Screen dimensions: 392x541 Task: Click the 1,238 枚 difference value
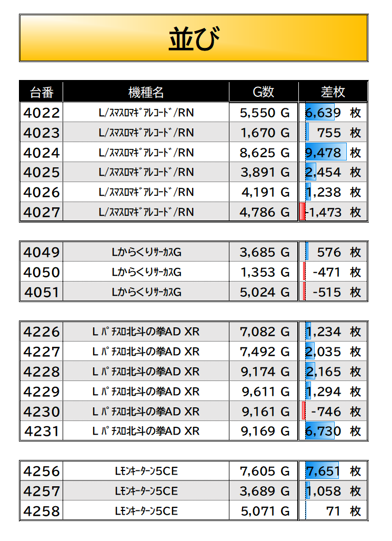(x=333, y=192)
